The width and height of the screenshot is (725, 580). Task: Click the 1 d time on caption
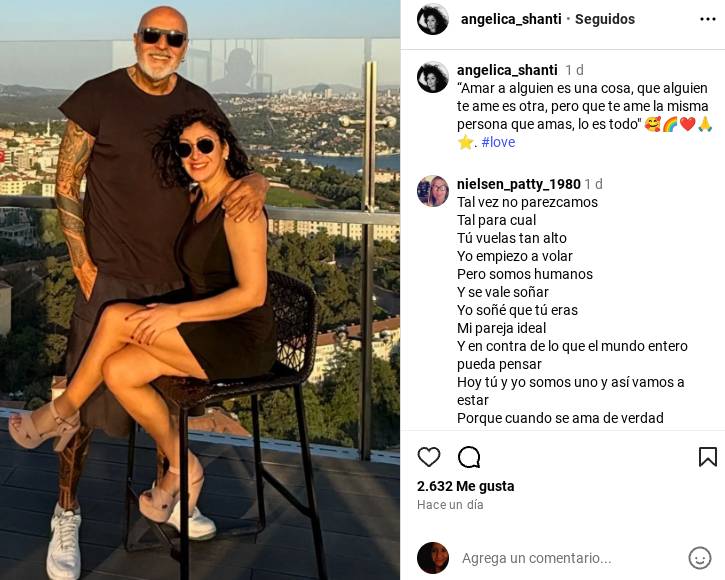574,70
